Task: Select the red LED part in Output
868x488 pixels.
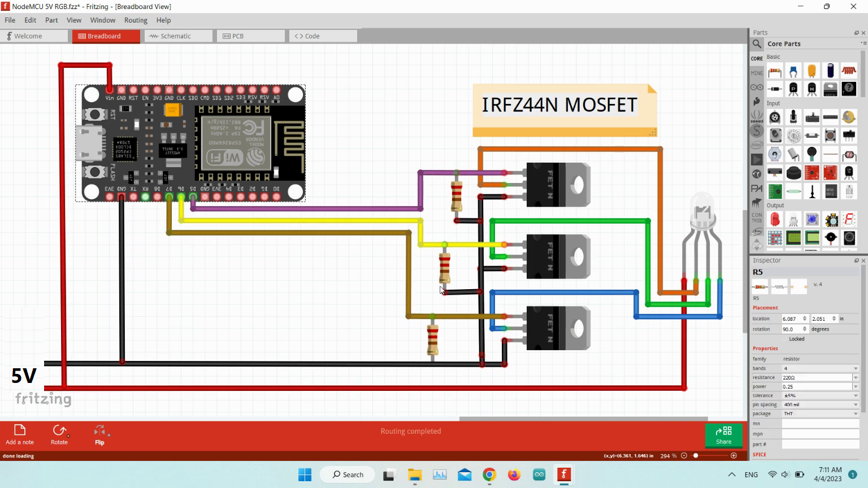Action: click(x=775, y=220)
